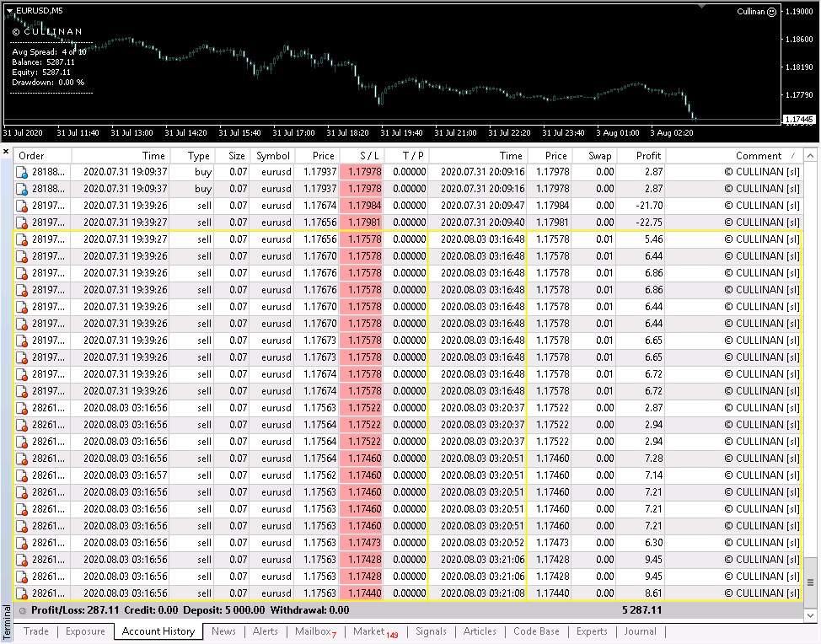Click the Profit/Loss: 287.11 summary text
The image size is (821, 644).
point(75,610)
